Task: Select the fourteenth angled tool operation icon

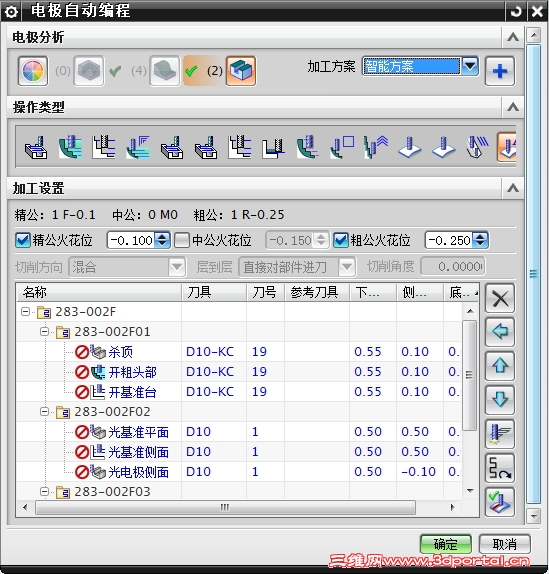Action: click(477, 147)
